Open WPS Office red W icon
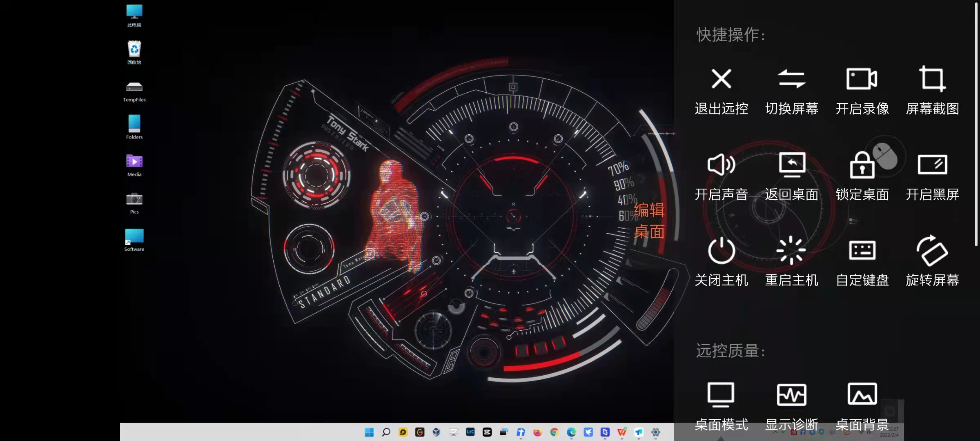This screenshot has height=441, width=980. pos(622,432)
